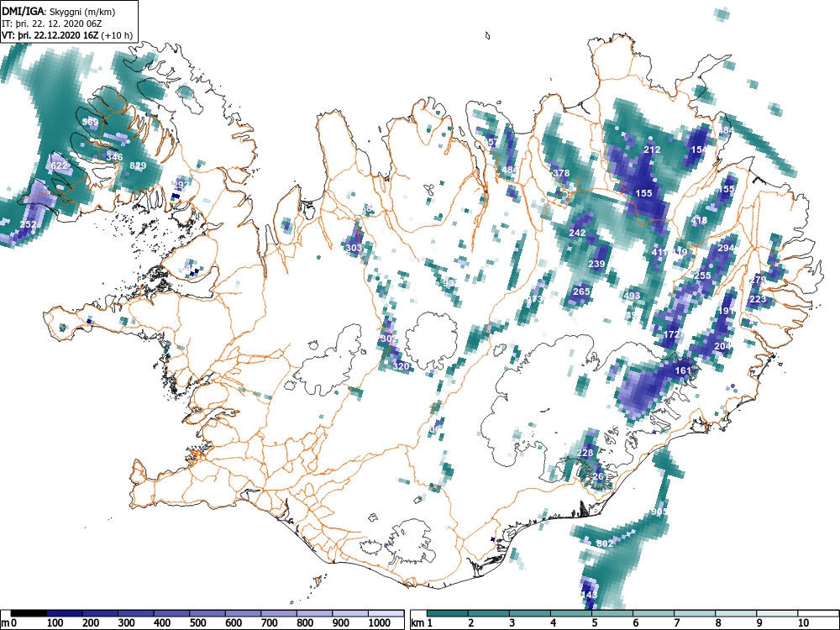Click the visibility value 279 on map
This screenshot has width=840, height=630.
click(x=758, y=280)
